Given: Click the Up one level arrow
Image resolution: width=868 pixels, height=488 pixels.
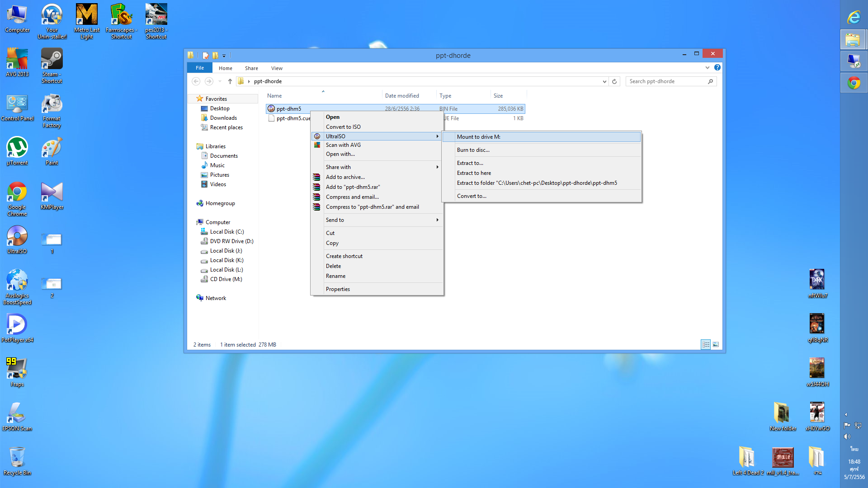Looking at the screenshot, I should click(230, 81).
